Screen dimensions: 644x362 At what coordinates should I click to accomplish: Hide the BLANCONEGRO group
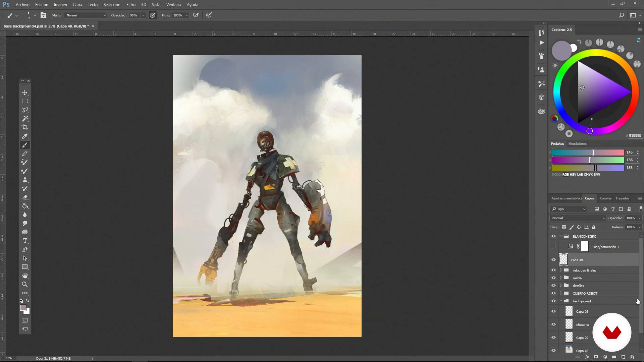click(553, 236)
